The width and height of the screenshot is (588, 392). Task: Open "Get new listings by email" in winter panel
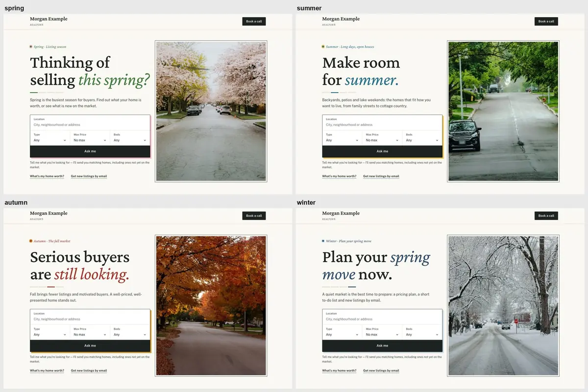(x=381, y=370)
